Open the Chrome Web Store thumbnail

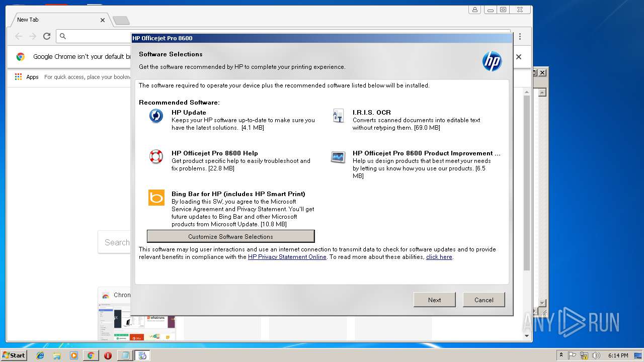pyautogui.click(x=137, y=315)
